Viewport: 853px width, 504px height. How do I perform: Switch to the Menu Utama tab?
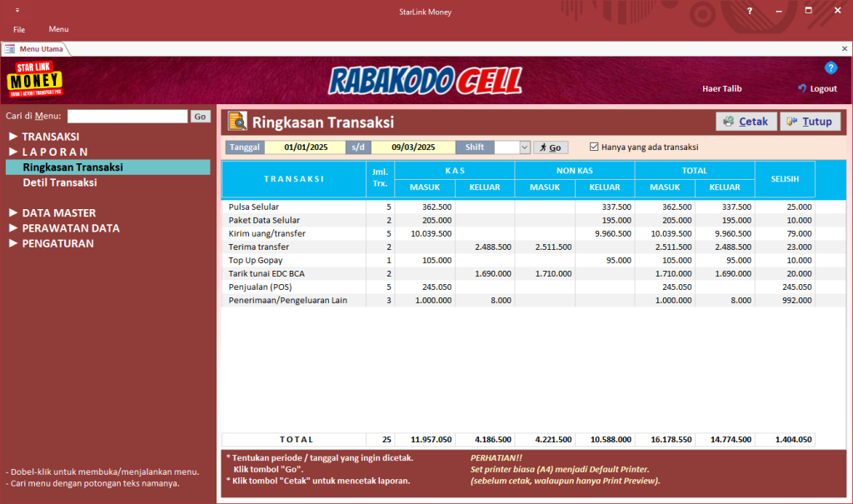[x=36, y=49]
